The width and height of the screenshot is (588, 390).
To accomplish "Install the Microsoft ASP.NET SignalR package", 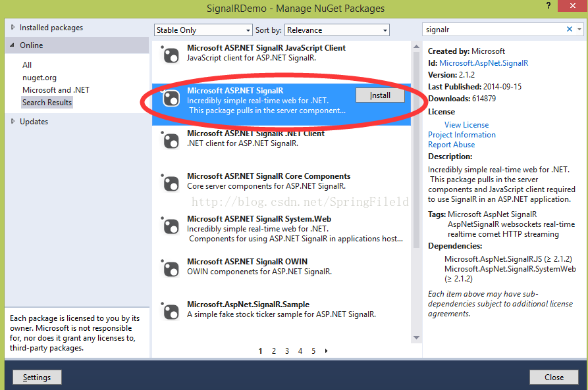I will [x=380, y=95].
